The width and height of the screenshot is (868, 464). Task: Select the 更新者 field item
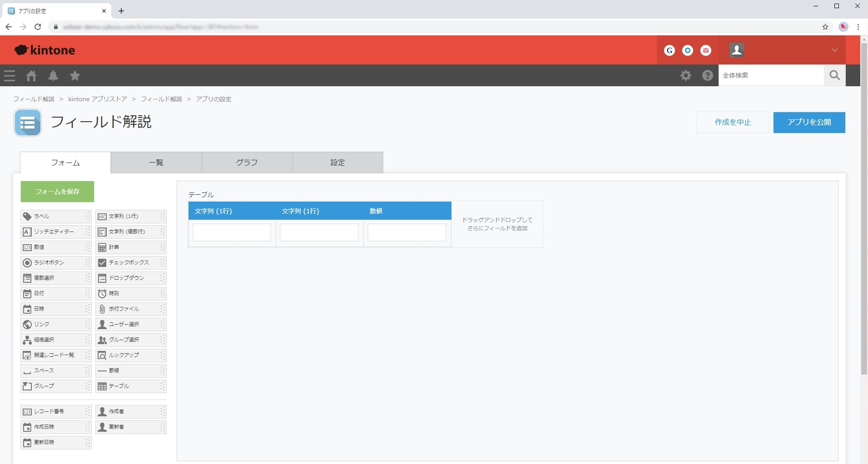pyautogui.click(x=131, y=427)
